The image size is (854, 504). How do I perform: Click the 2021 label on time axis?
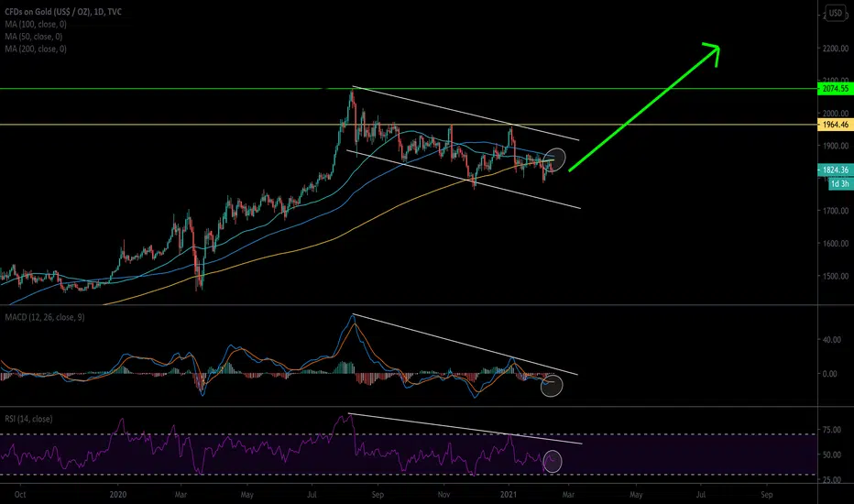[509, 495]
